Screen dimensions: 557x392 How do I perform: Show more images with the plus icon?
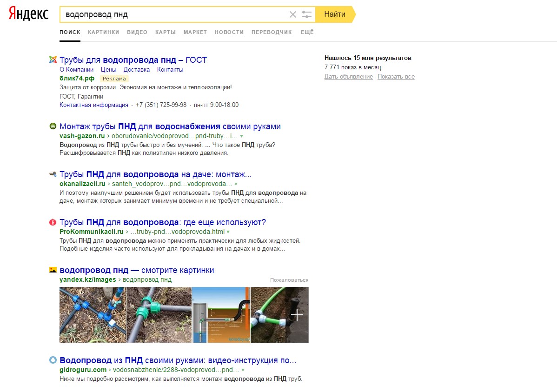(297, 314)
